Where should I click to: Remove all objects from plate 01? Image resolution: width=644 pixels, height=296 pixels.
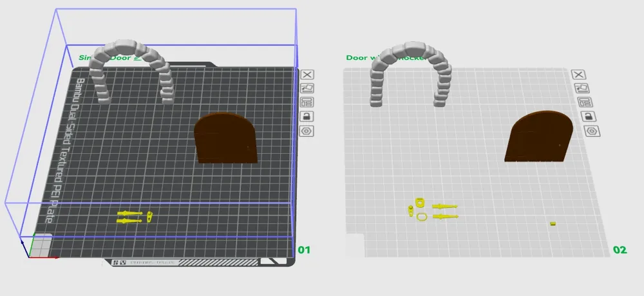point(307,75)
